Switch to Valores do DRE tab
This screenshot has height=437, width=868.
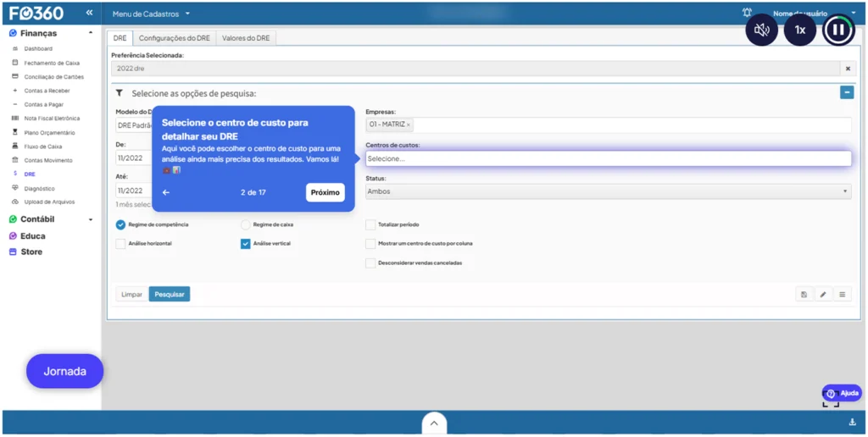pos(246,38)
